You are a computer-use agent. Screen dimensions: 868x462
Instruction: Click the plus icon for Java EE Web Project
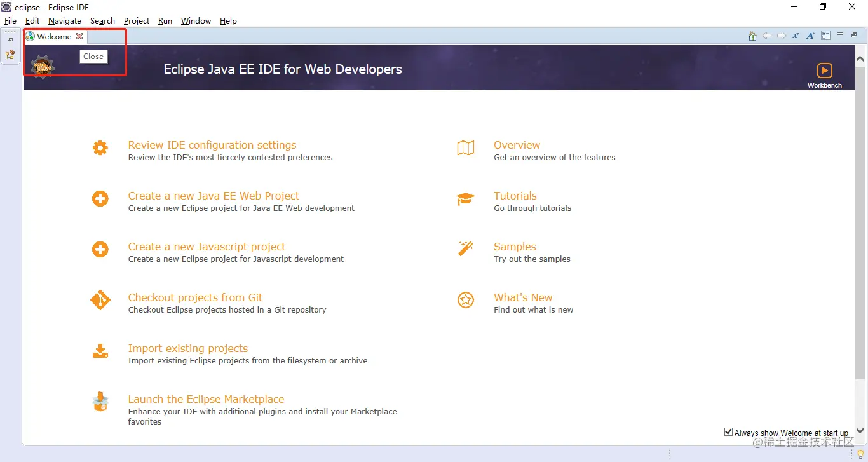coord(100,199)
